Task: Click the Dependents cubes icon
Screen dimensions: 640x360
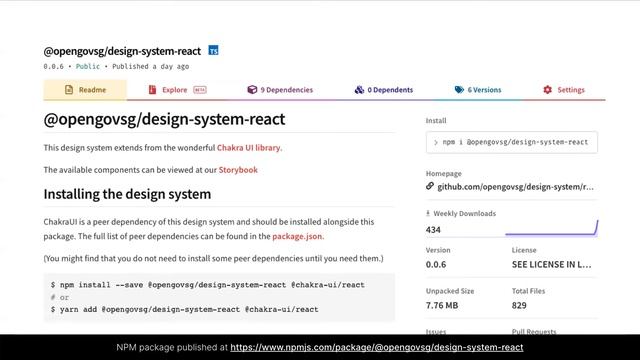Action: pos(359,90)
